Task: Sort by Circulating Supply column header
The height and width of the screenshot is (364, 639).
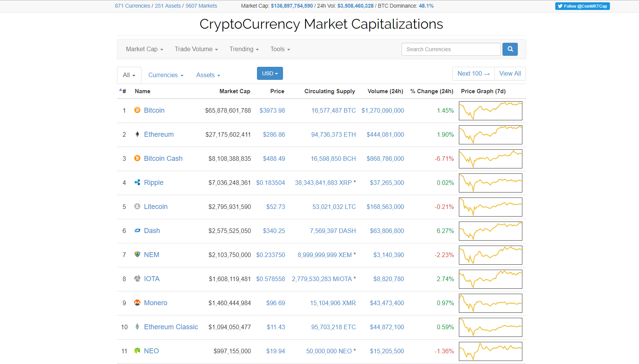Action: click(x=330, y=91)
